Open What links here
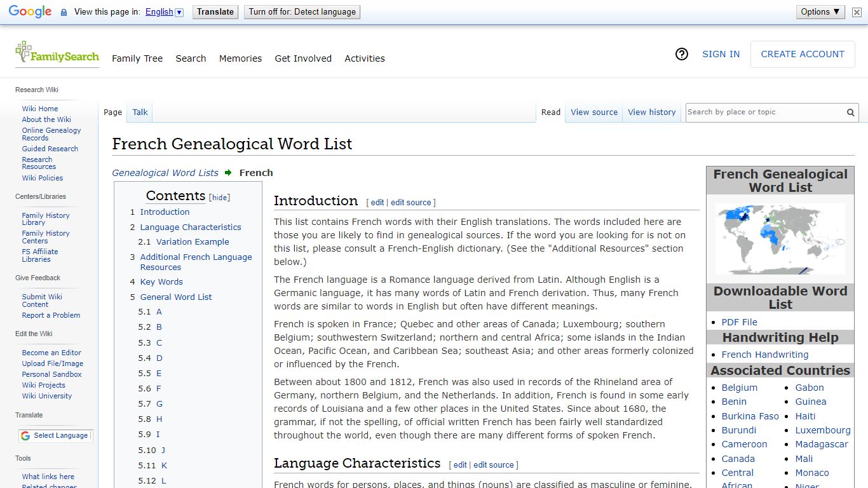This screenshot has height=488, width=868. [x=48, y=477]
